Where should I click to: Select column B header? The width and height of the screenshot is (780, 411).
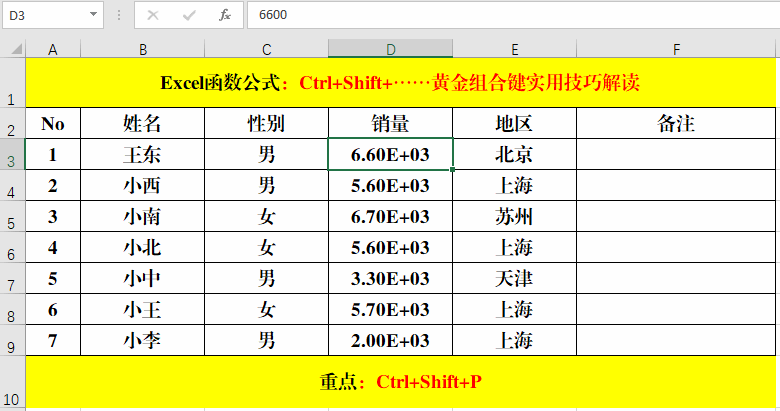tap(142, 49)
